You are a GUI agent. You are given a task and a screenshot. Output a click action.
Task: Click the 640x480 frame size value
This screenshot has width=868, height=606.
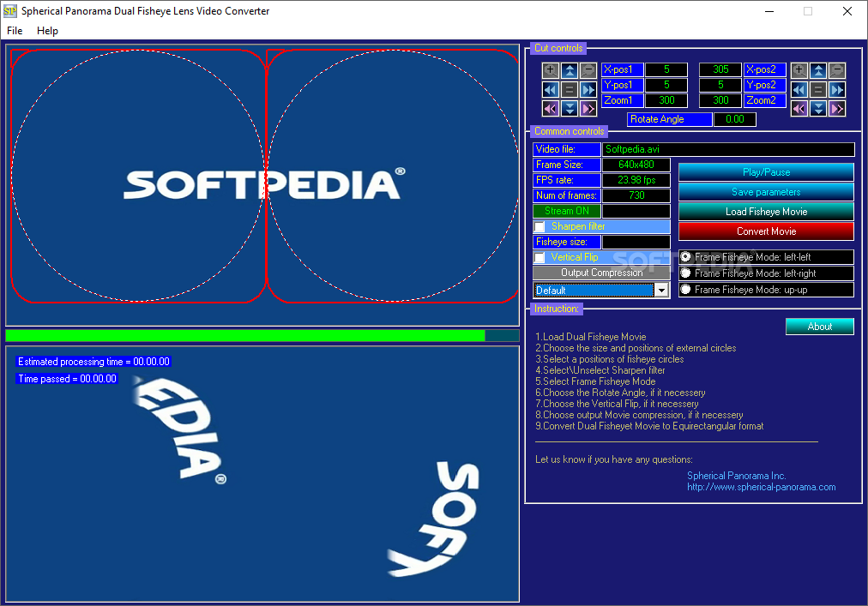tap(636, 165)
